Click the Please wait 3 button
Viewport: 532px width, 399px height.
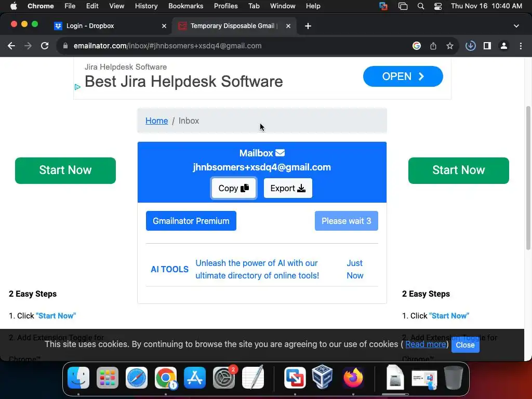pos(347,221)
